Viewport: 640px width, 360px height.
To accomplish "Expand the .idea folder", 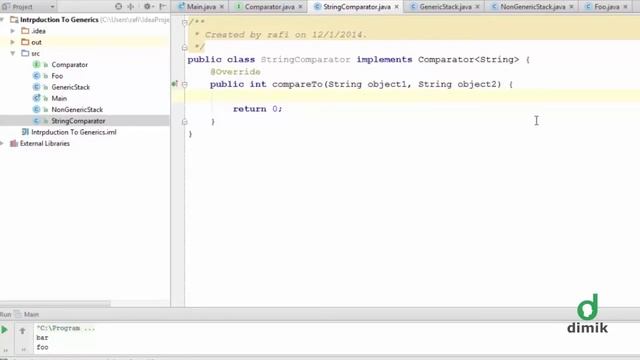I will pos(13,31).
